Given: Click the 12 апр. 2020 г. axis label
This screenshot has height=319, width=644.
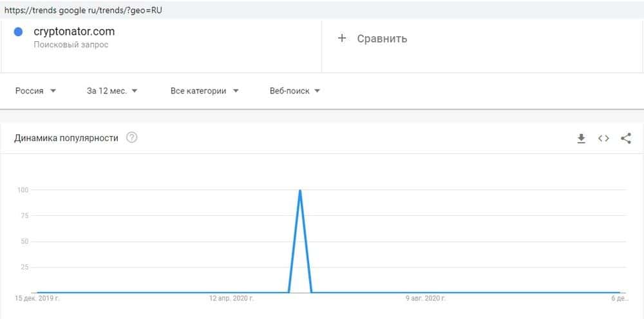Looking at the screenshot, I should tap(232, 299).
